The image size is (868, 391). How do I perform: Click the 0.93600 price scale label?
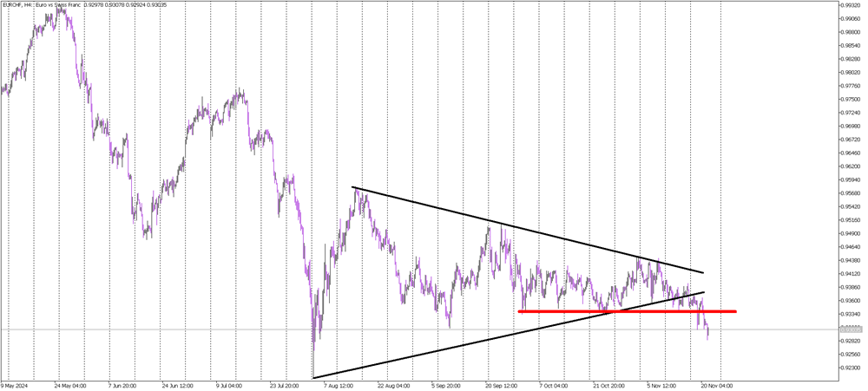pyautogui.click(x=851, y=301)
